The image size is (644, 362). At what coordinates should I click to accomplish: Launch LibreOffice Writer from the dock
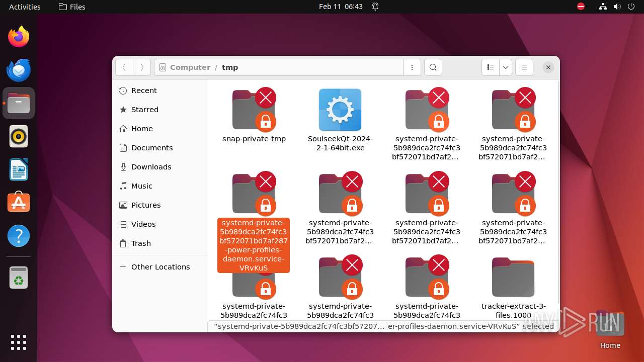19,169
